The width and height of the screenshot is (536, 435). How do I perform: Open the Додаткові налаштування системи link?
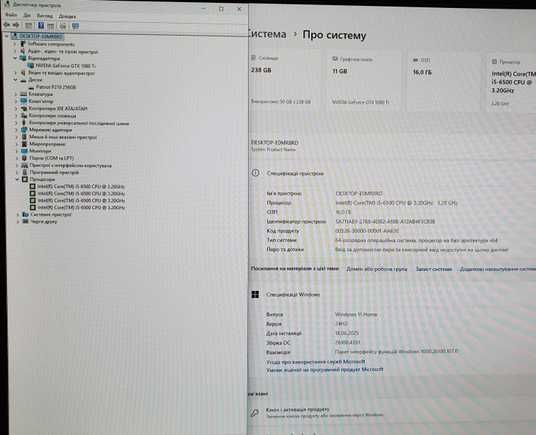point(498,269)
